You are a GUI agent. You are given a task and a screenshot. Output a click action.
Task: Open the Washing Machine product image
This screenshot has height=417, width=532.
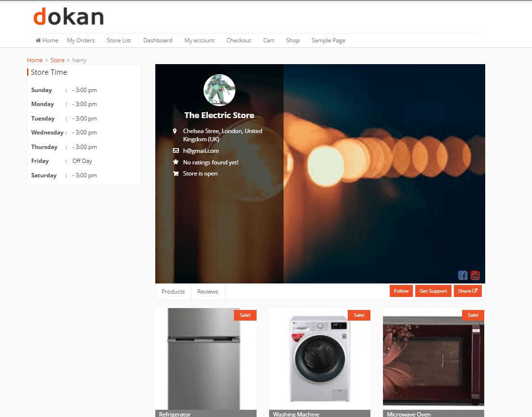pyautogui.click(x=320, y=357)
